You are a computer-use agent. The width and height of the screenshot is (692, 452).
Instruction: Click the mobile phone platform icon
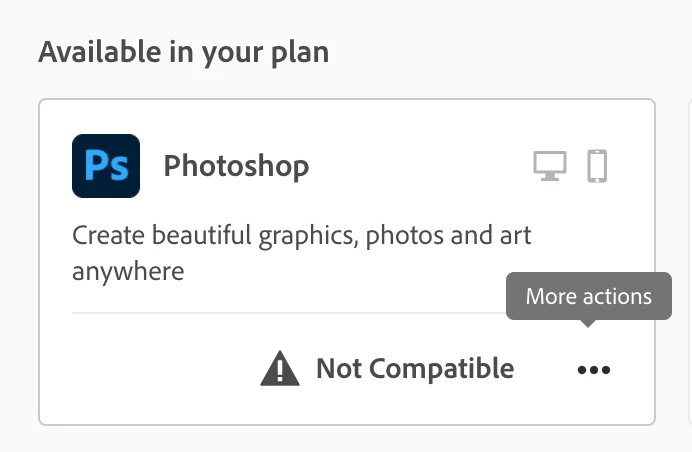coord(597,166)
